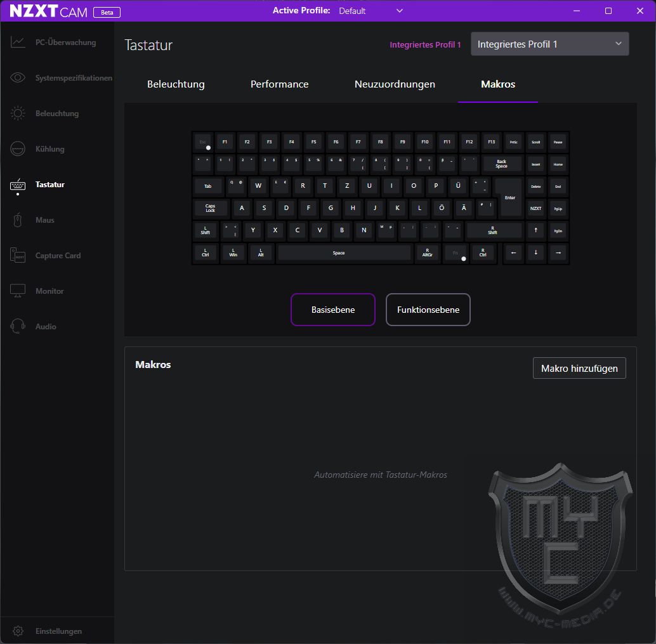
Task: Click the Maus mouse icon
Action: [18, 220]
